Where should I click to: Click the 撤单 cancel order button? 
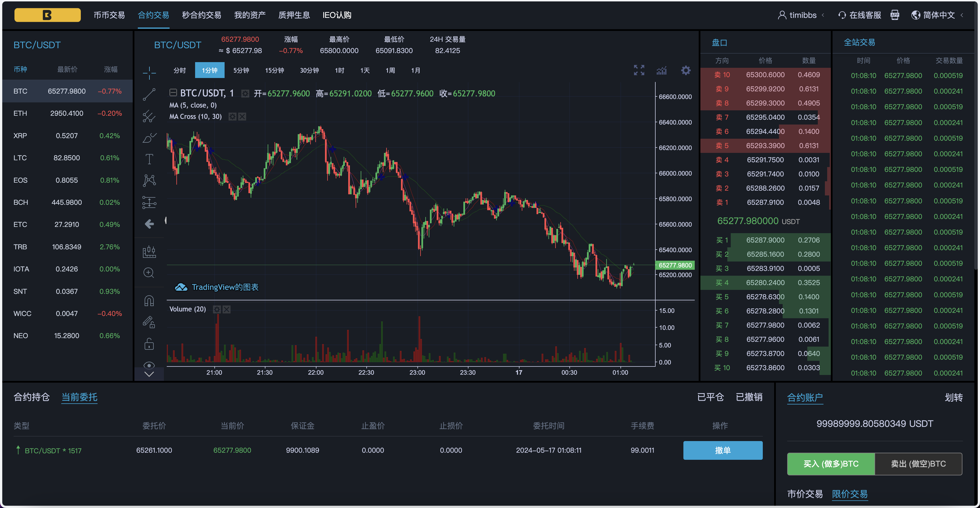point(723,450)
